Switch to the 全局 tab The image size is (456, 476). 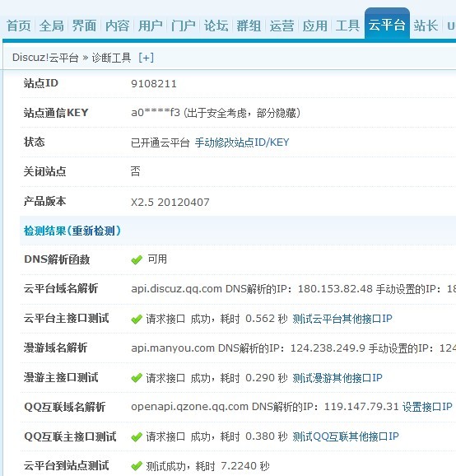tap(52, 26)
